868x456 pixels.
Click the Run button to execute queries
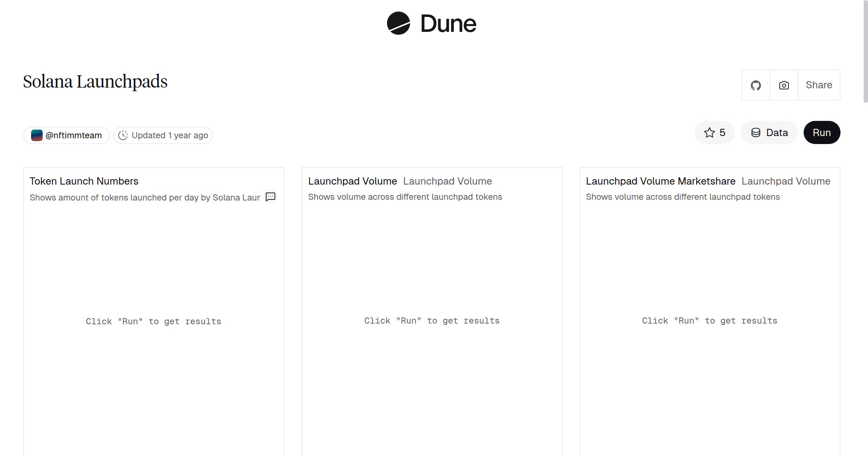[821, 132]
